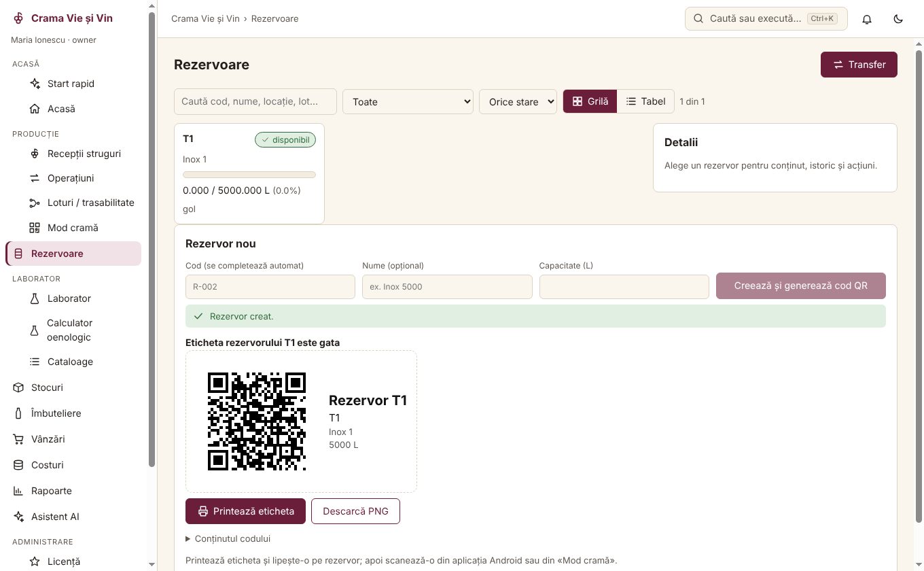Switch to Tabel view
924x571 pixels.
[x=645, y=101]
